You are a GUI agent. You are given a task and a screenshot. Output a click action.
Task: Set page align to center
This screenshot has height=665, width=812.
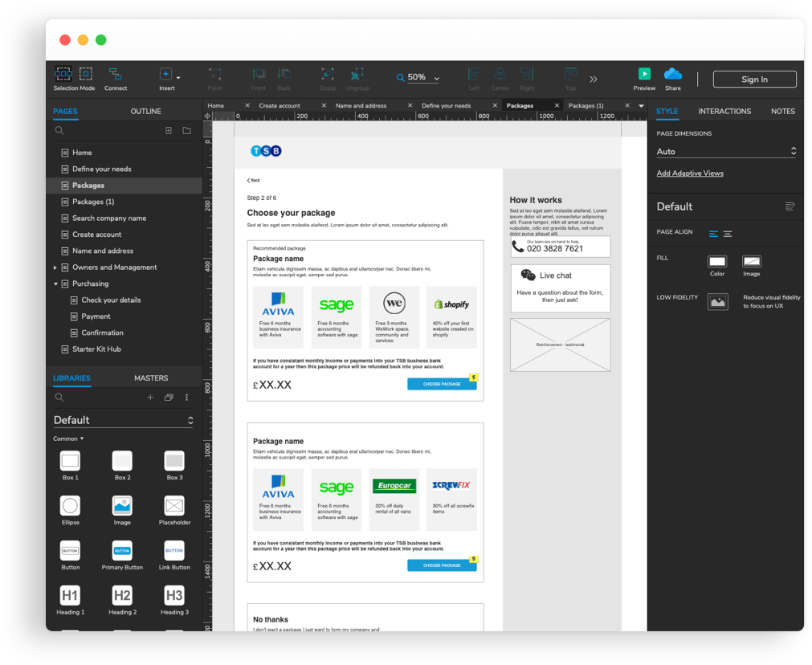click(x=728, y=234)
